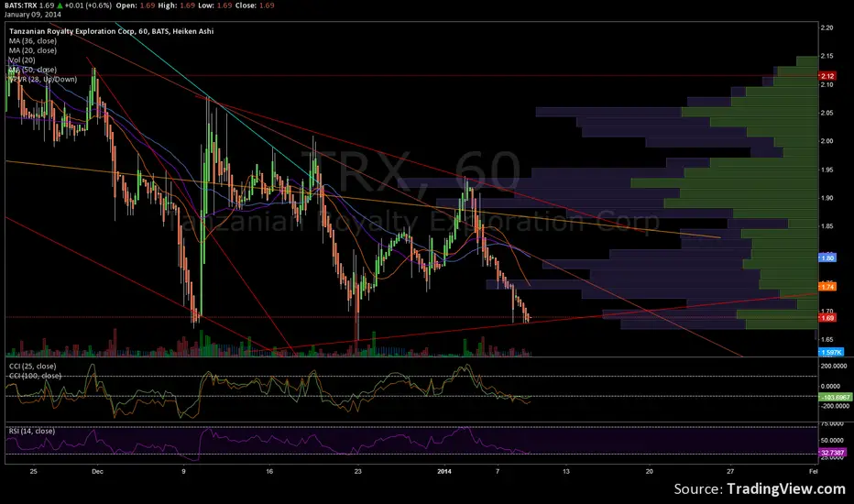Screen dimensions: 854x504
Task: Click the orange 1.74 price label
Action: 827,287
